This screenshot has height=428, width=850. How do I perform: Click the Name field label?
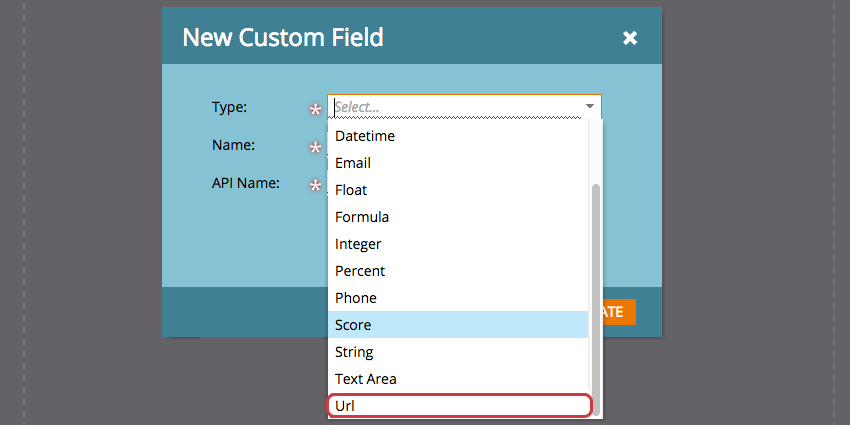pos(233,145)
